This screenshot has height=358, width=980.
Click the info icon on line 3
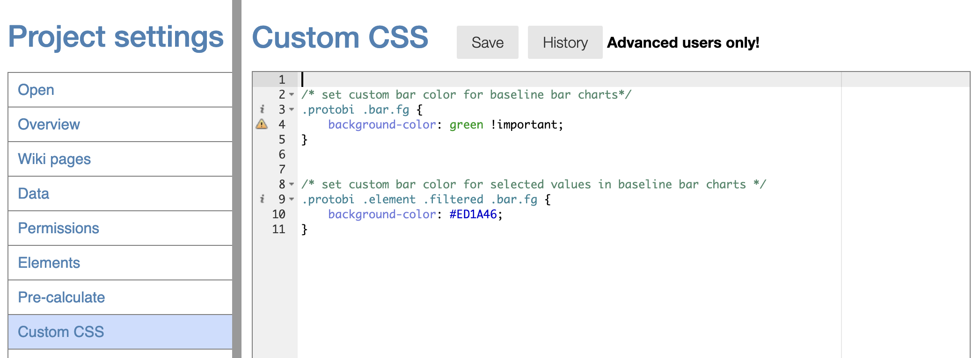pos(262,109)
